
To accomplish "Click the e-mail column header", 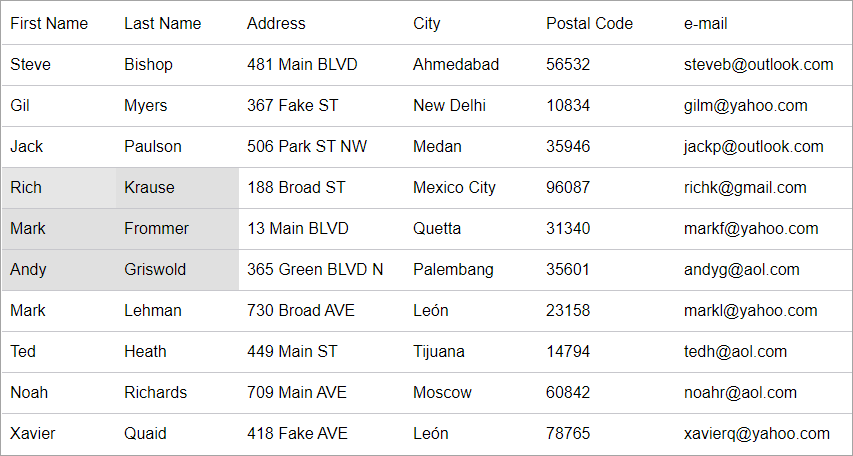I will (x=705, y=23).
